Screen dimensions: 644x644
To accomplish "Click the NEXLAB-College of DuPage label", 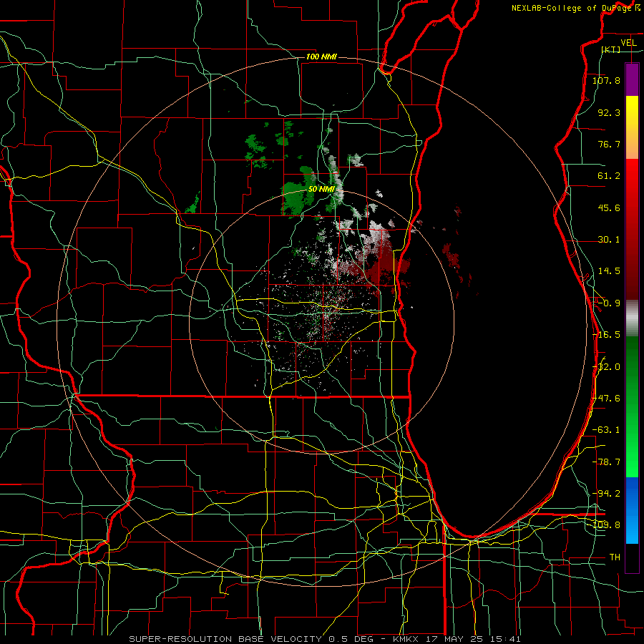I will click(573, 8).
